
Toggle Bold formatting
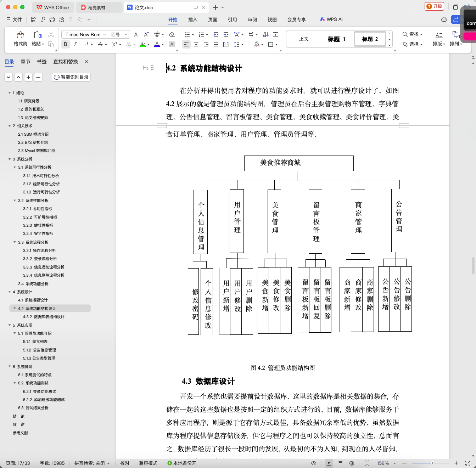click(65, 44)
